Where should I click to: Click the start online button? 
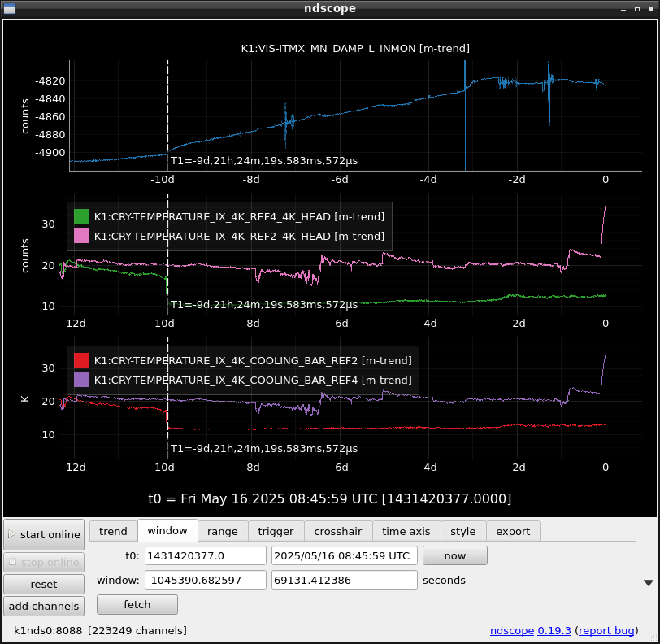(44, 534)
